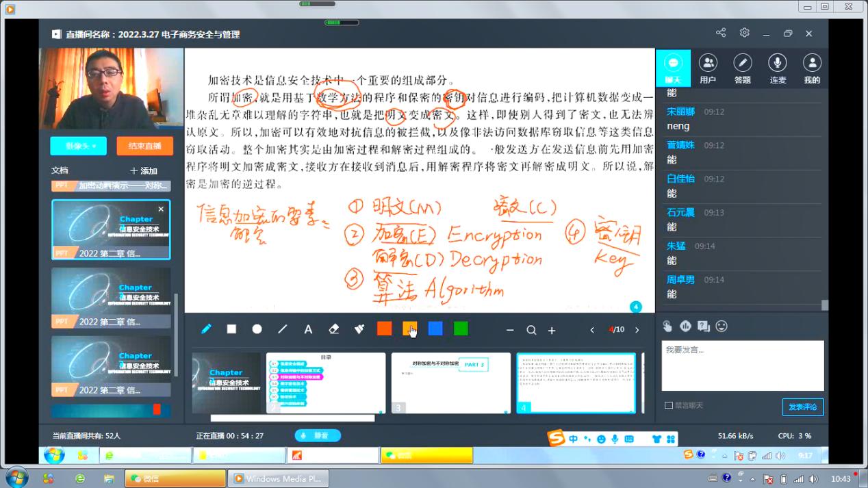Open the emoji picker in chat
868x488 pixels.
[722, 326]
